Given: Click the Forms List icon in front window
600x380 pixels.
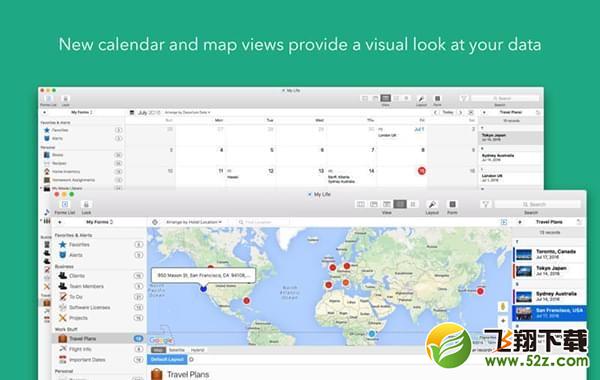Looking at the screenshot, I should point(65,204).
